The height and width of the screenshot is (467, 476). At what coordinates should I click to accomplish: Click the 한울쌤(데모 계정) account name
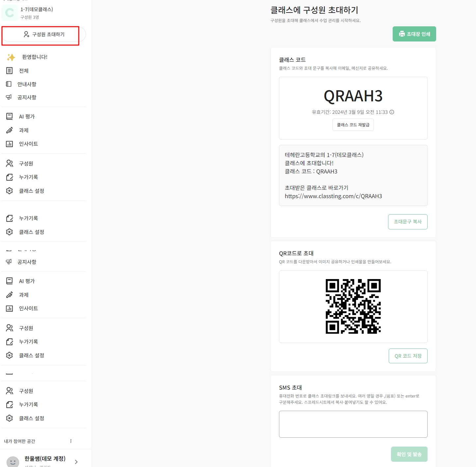pos(45,458)
